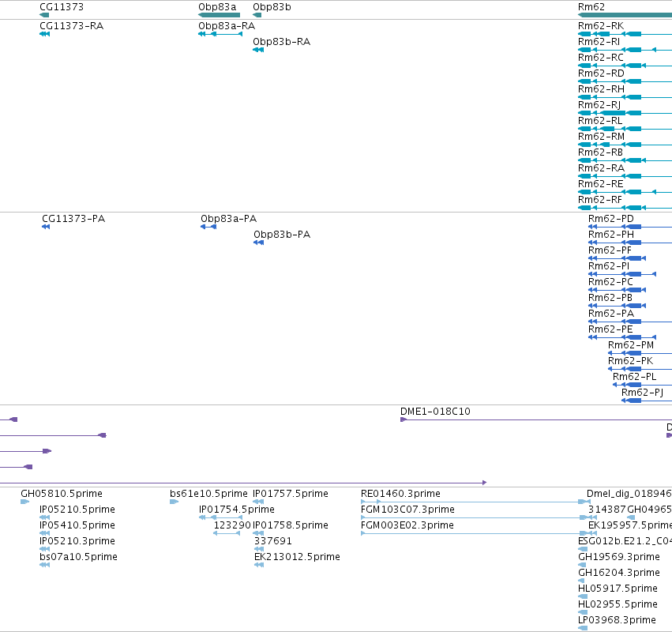Select transcript Rm62-RD
The image size is (672, 632).
(601, 73)
